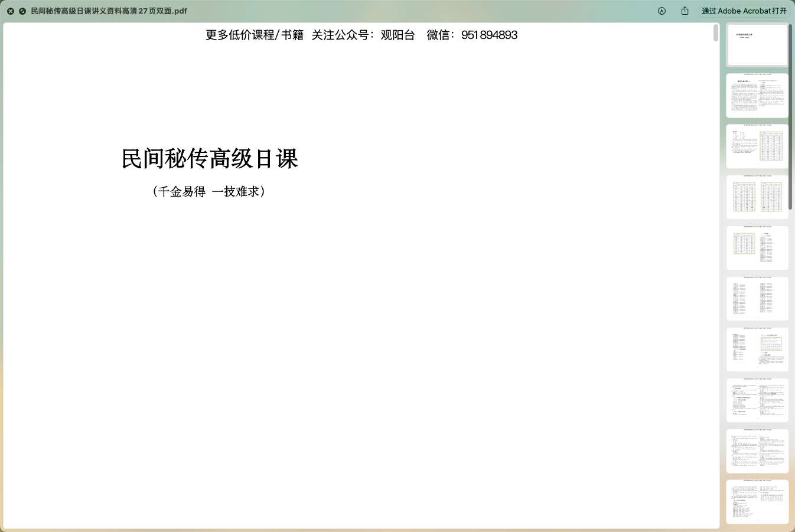Viewport: 795px width, 532px height.
Task: Click the main document scrollbar handle
Action: 716,33
